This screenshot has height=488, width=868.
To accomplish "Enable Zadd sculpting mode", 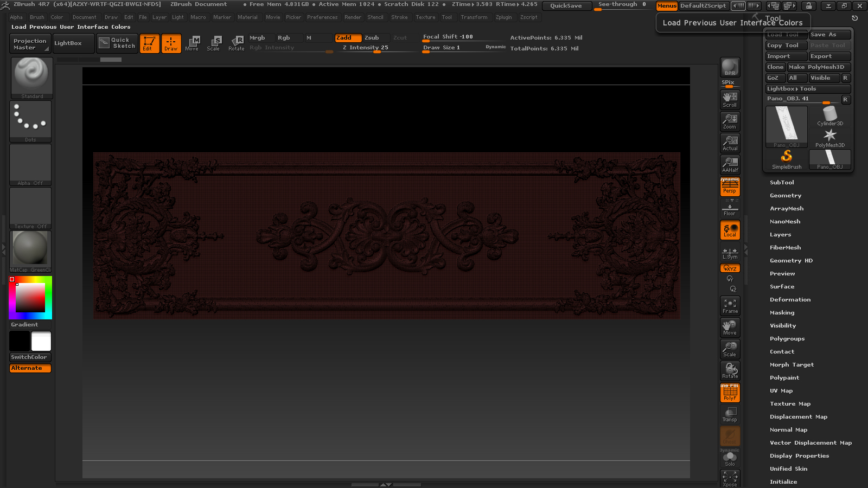I will pos(348,38).
